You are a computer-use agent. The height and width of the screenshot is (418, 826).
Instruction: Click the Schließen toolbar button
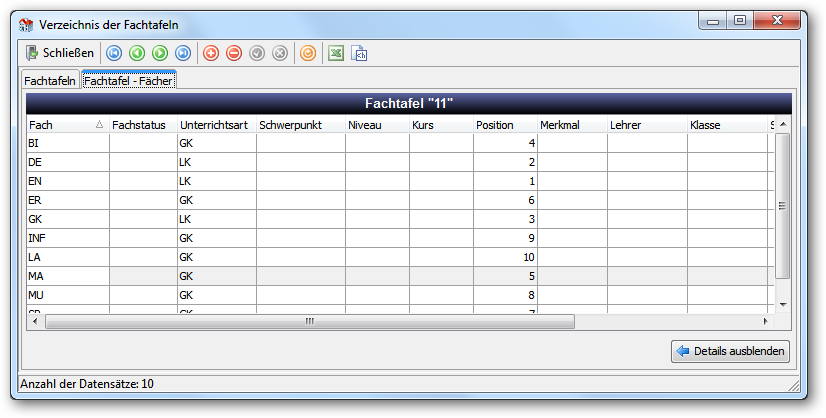[x=60, y=53]
